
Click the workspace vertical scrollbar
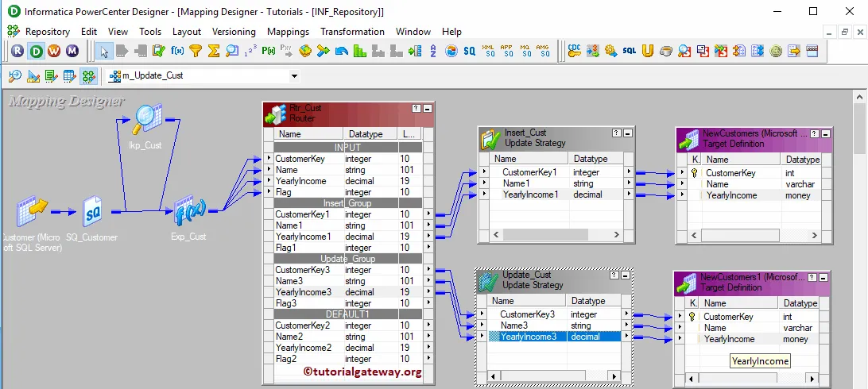(861, 237)
